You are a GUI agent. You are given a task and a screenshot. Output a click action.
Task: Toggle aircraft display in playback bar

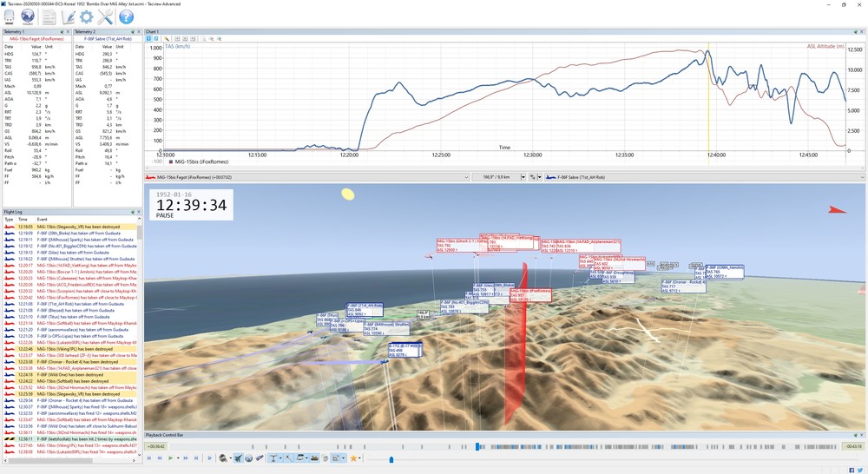click(x=238, y=458)
